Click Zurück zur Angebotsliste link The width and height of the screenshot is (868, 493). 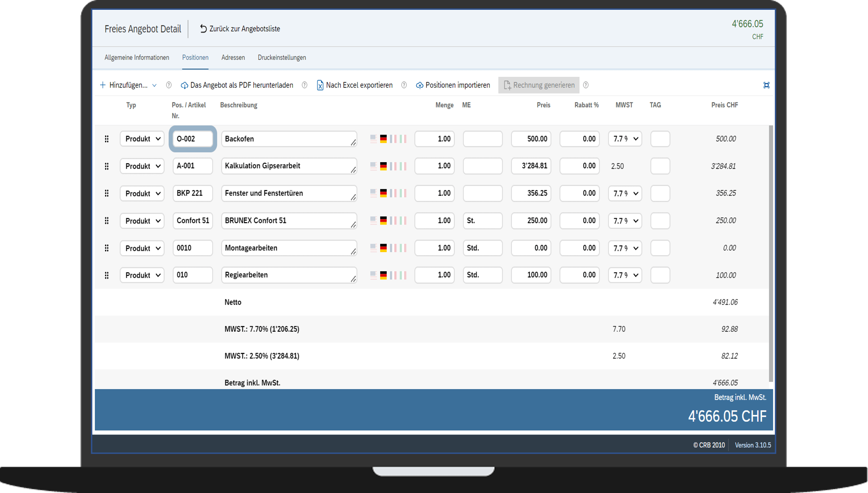coord(240,29)
